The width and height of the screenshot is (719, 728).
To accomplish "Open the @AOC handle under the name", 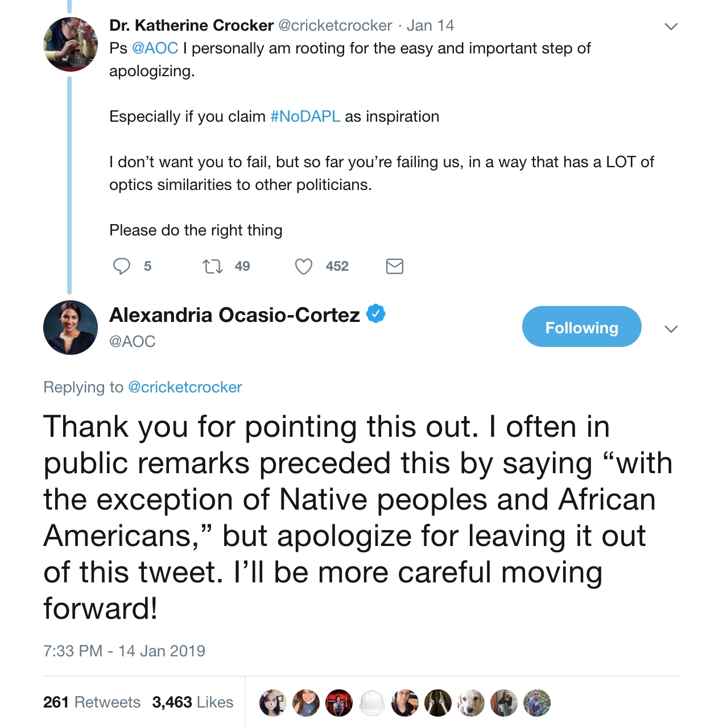I will point(132,341).
